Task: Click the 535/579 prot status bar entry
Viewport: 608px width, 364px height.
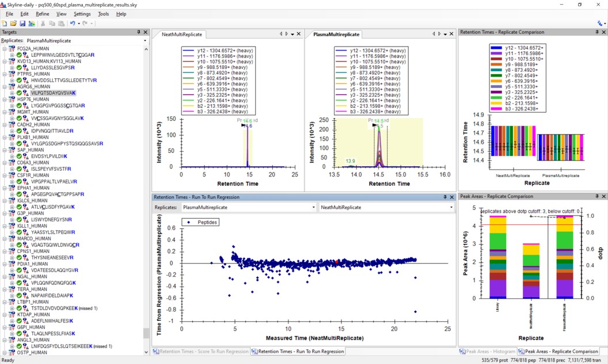Action: coord(495,361)
